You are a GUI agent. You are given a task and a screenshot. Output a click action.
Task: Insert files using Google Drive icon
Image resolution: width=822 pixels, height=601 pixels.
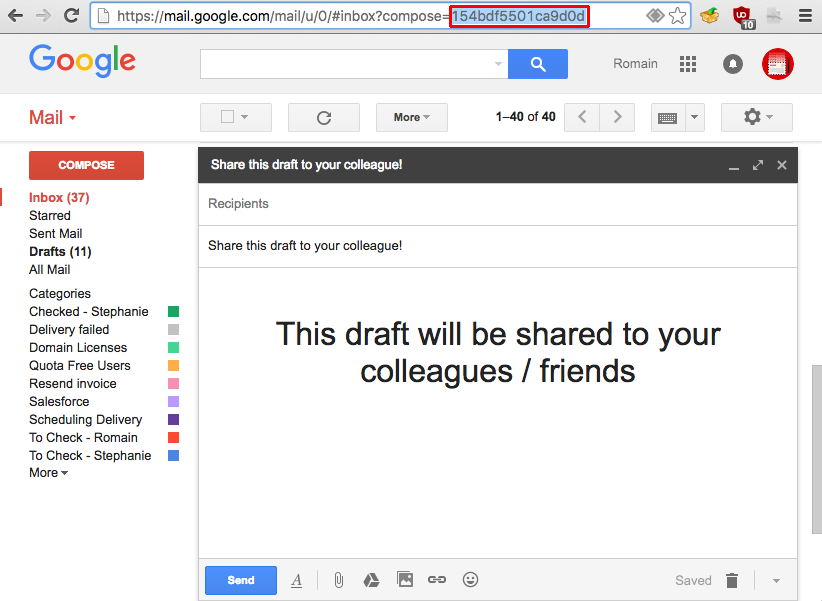coord(371,580)
